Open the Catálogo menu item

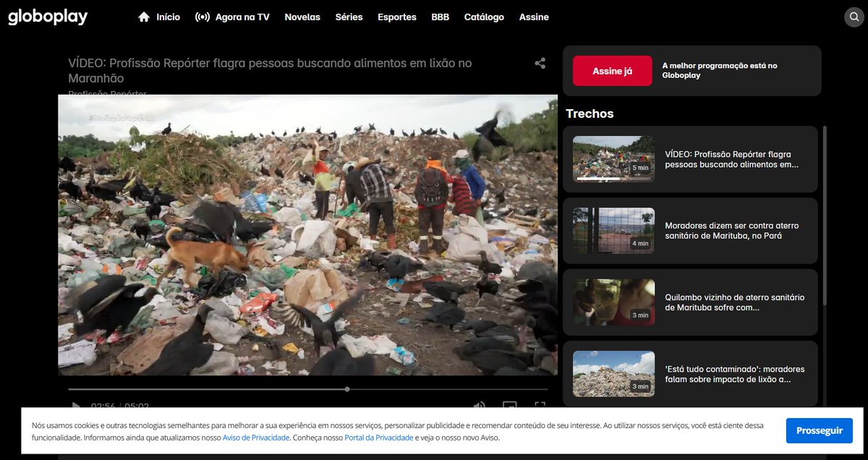click(484, 17)
